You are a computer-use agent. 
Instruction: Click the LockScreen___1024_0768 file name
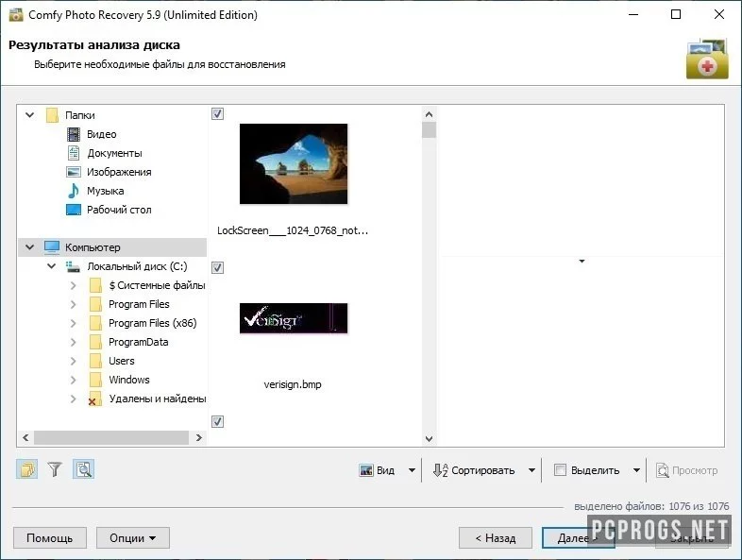click(x=293, y=230)
